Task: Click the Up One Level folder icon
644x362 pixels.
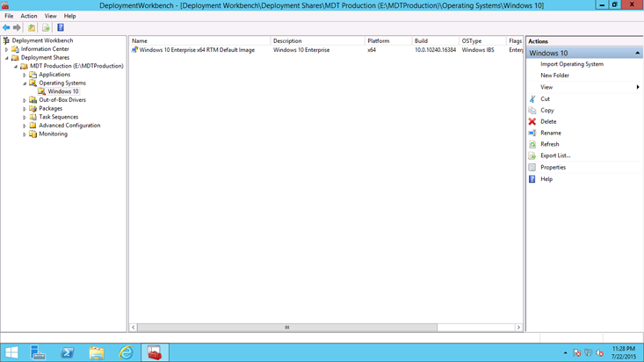Action: [x=32, y=28]
